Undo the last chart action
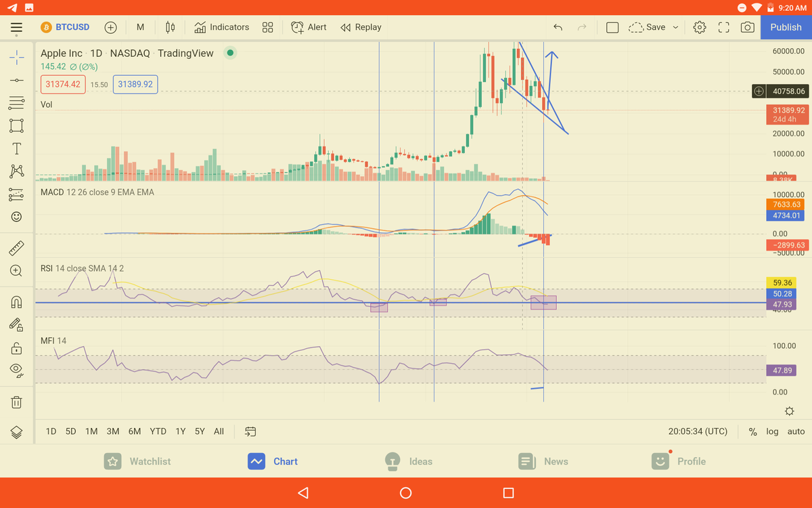The height and width of the screenshot is (508, 812). (558, 27)
